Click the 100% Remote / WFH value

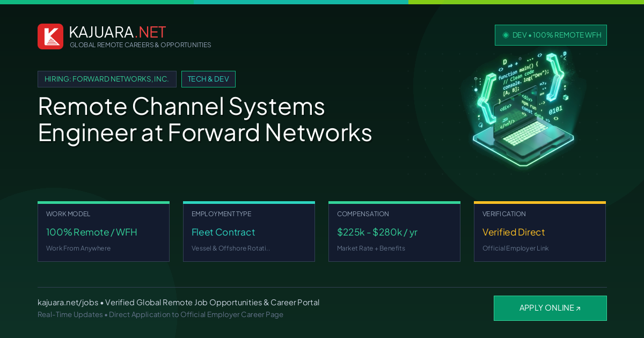click(x=92, y=232)
